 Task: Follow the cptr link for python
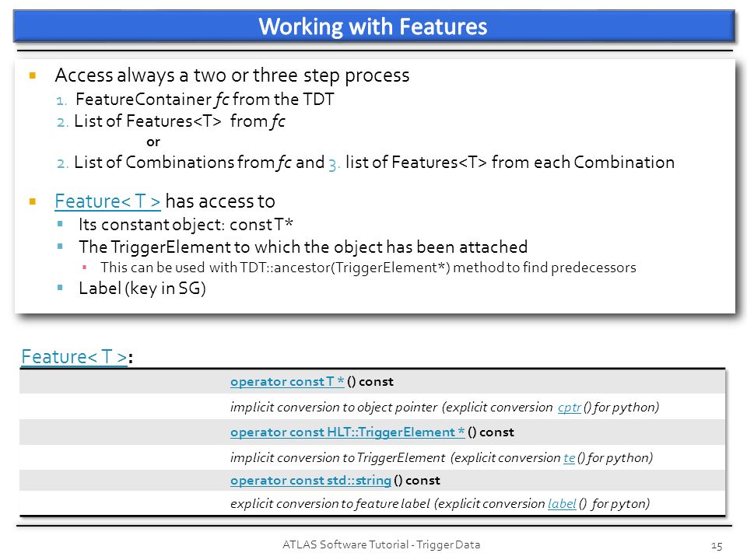(570, 408)
